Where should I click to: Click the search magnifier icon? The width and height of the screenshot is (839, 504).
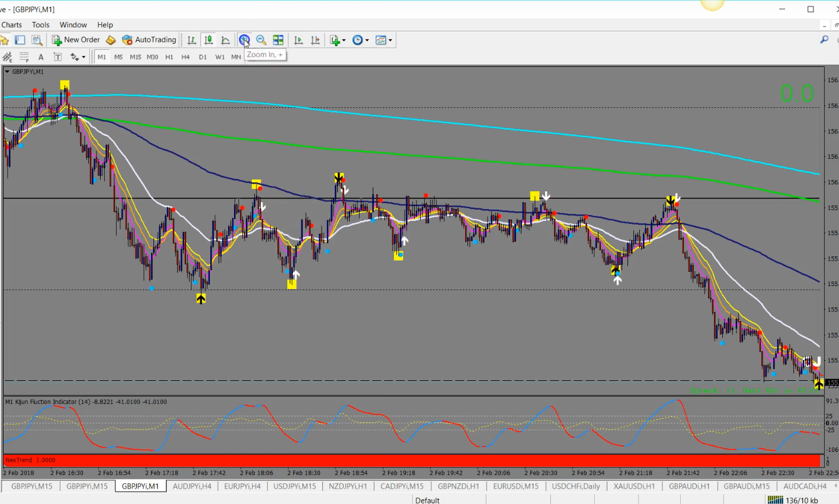pyautogui.click(x=824, y=40)
